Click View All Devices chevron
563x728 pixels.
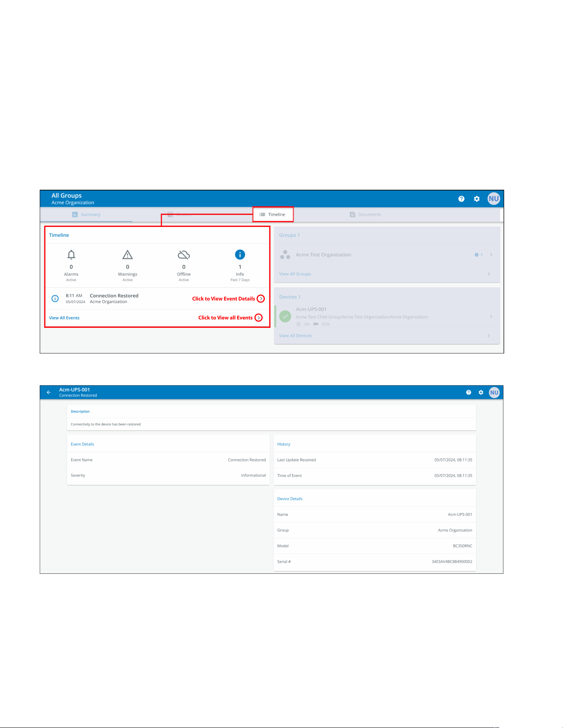point(489,336)
